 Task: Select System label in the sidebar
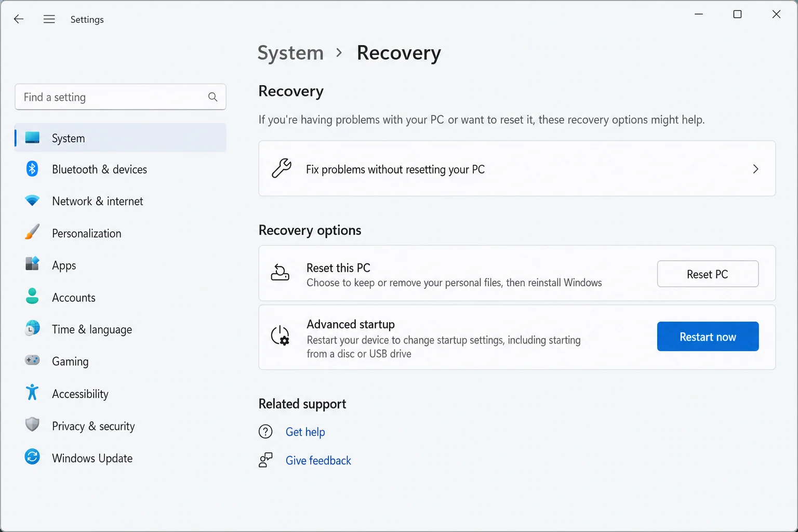pos(68,138)
